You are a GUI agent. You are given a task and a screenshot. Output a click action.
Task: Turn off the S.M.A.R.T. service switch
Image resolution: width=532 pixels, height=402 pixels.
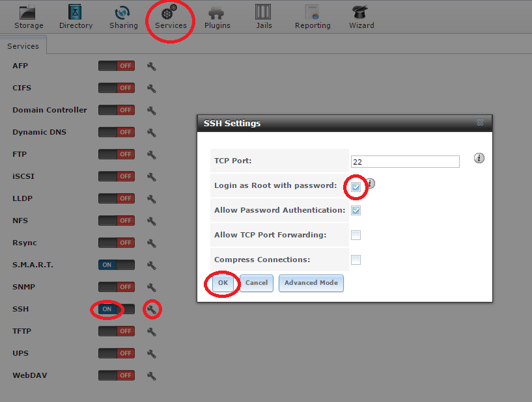click(117, 265)
